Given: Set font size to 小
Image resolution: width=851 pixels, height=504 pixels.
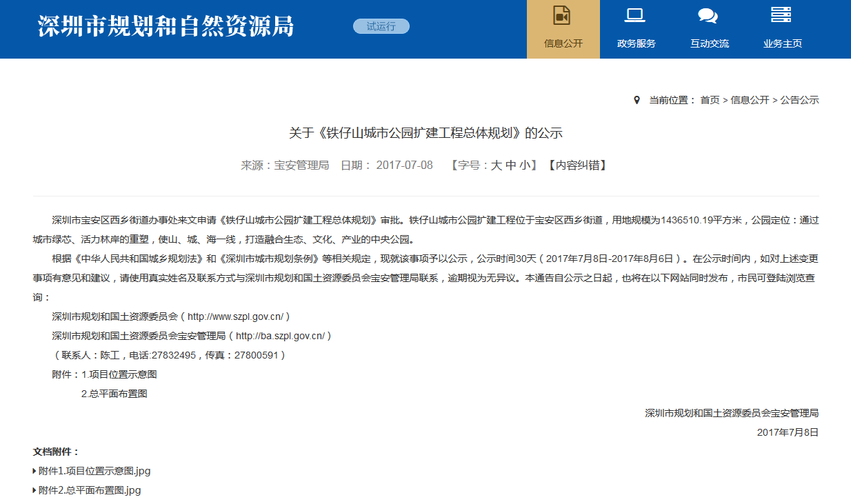Looking at the screenshot, I should pyautogui.click(x=525, y=165).
